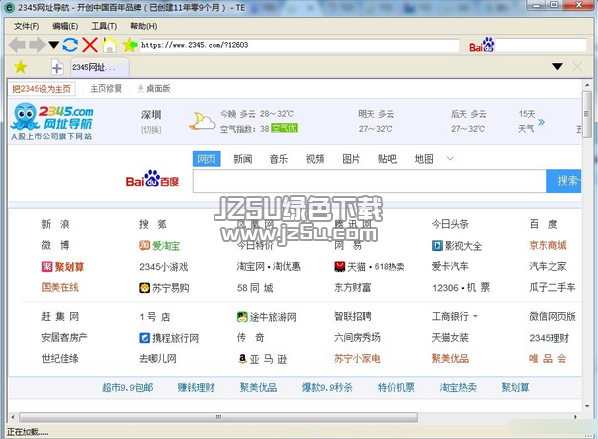Select the 网页 search tab
598x439 pixels.
coord(207,159)
